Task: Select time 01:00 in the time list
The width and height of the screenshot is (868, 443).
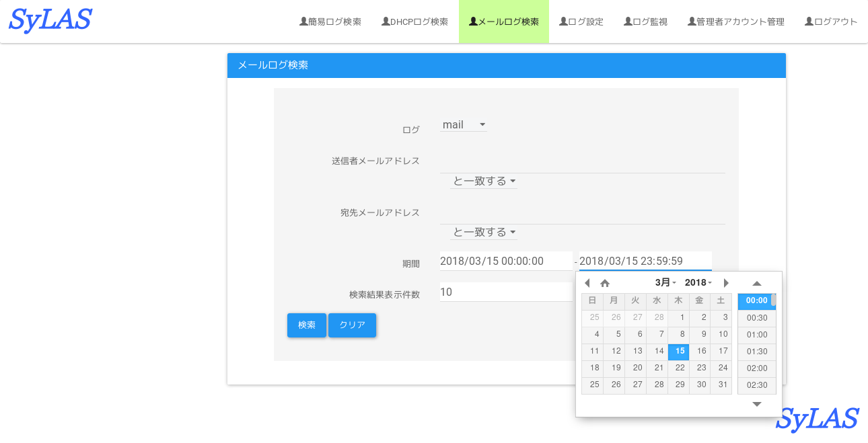Action: point(757,335)
